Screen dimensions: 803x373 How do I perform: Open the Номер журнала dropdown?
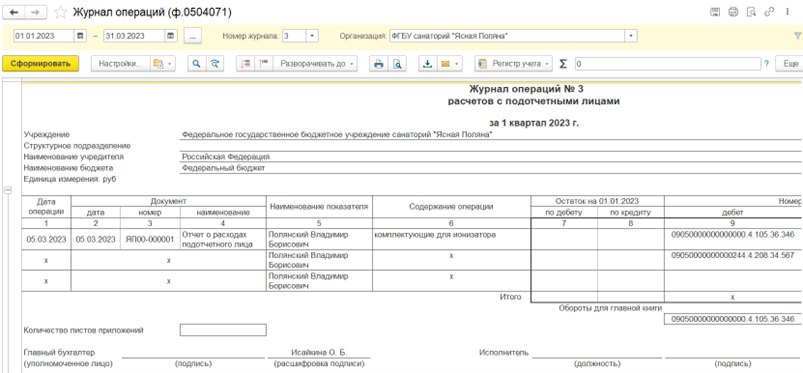(312, 36)
